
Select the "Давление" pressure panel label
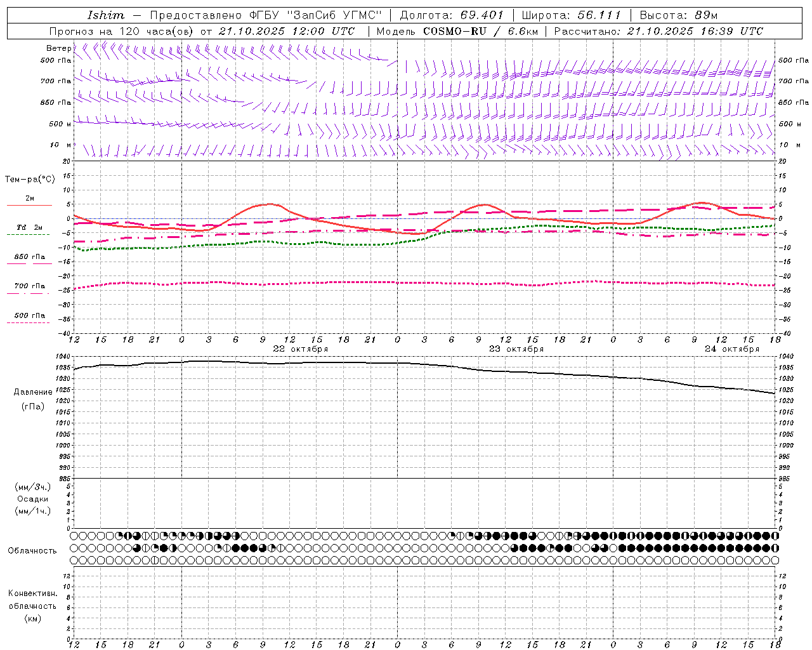click(x=33, y=392)
